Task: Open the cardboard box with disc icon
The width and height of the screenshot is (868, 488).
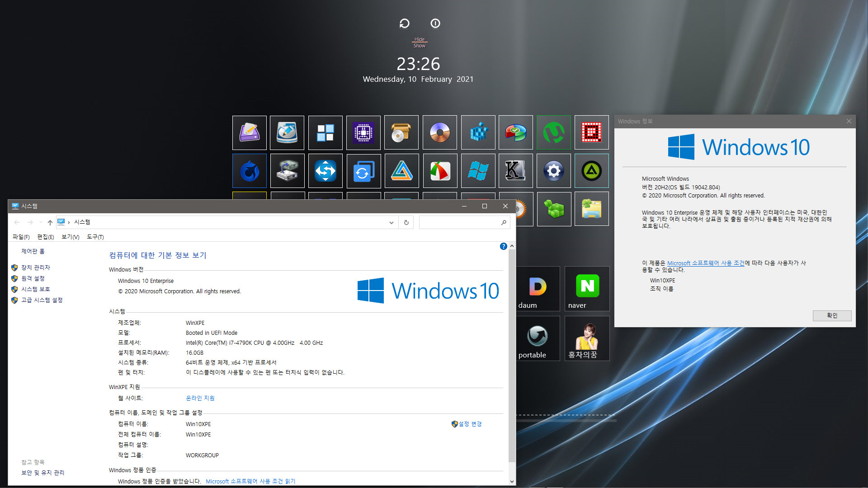Action: (401, 133)
